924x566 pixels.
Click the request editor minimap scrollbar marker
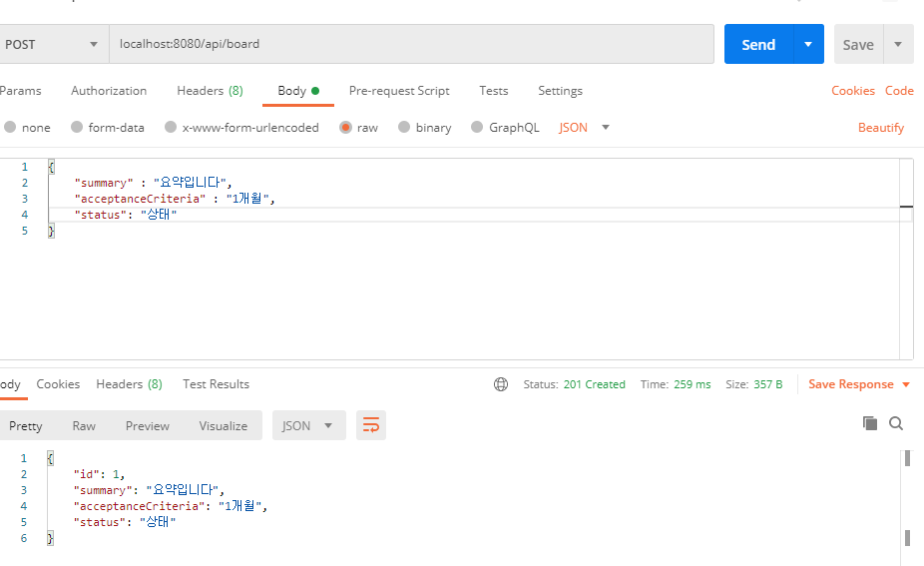(906, 207)
